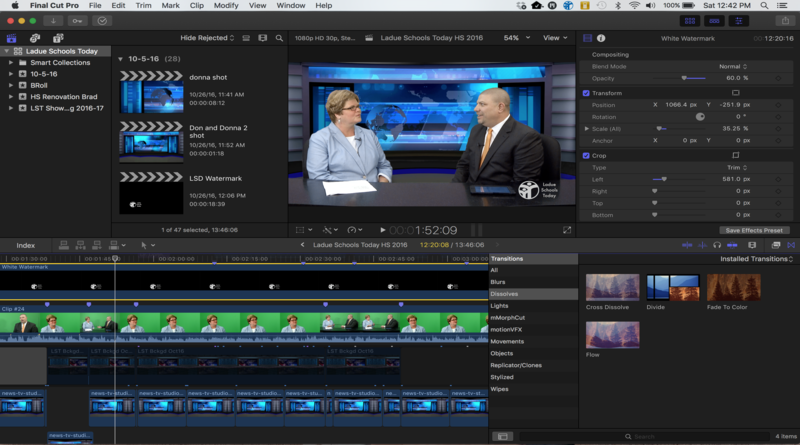
Task: Toggle the clip appearance filmstrip icon in the timeline
Action: [x=752, y=245]
